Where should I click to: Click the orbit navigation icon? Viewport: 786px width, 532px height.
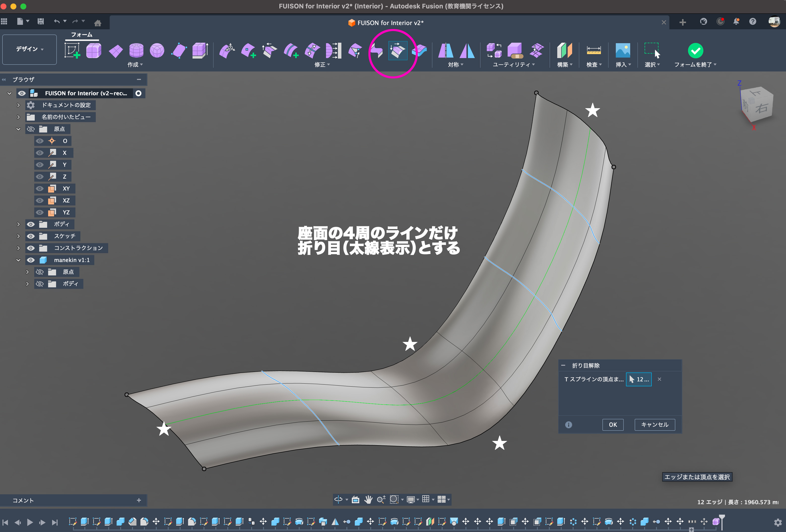click(x=338, y=499)
